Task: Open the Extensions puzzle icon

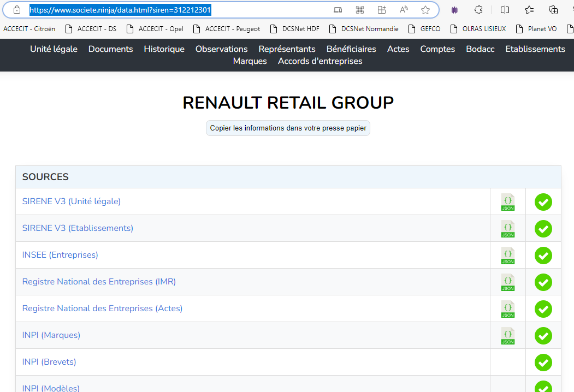Action: coord(478,10)
